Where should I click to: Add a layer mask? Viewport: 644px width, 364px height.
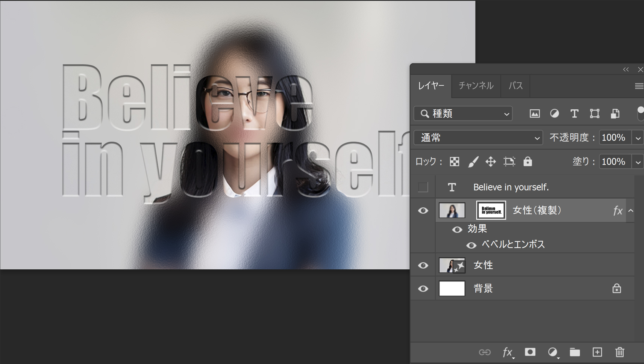coord(530,352)
